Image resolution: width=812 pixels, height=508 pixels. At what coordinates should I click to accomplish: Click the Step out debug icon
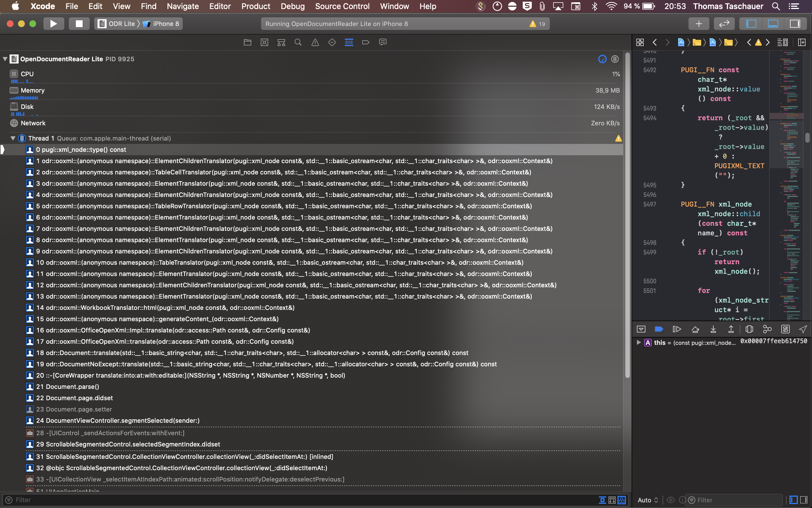pyautogui.click(x=731, y=329)
